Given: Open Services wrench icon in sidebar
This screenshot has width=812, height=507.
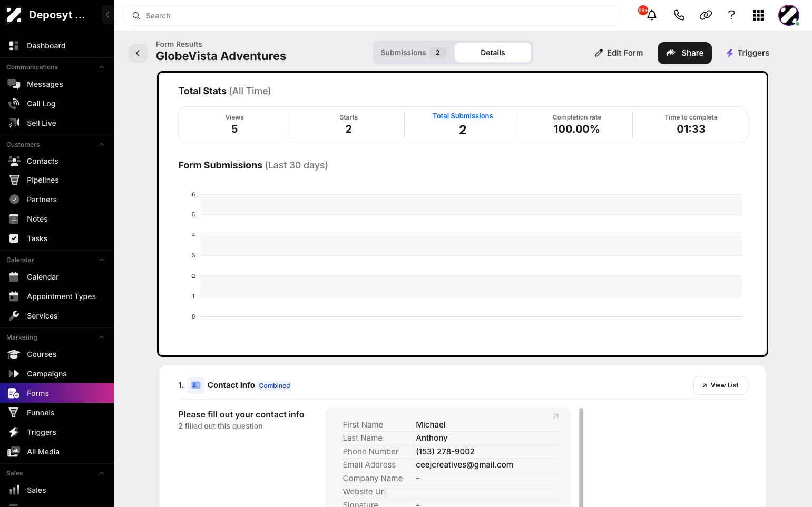Looking at the screenshot, I should coord(14,316).
